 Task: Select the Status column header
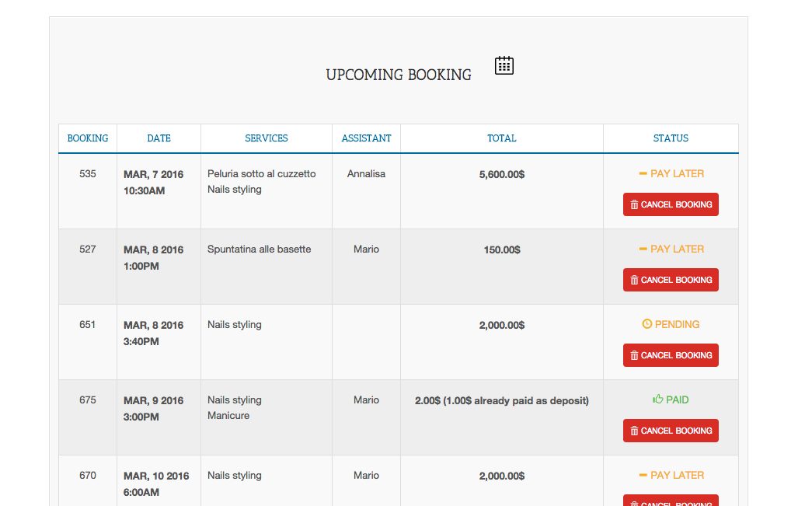(x=671, y=138)
